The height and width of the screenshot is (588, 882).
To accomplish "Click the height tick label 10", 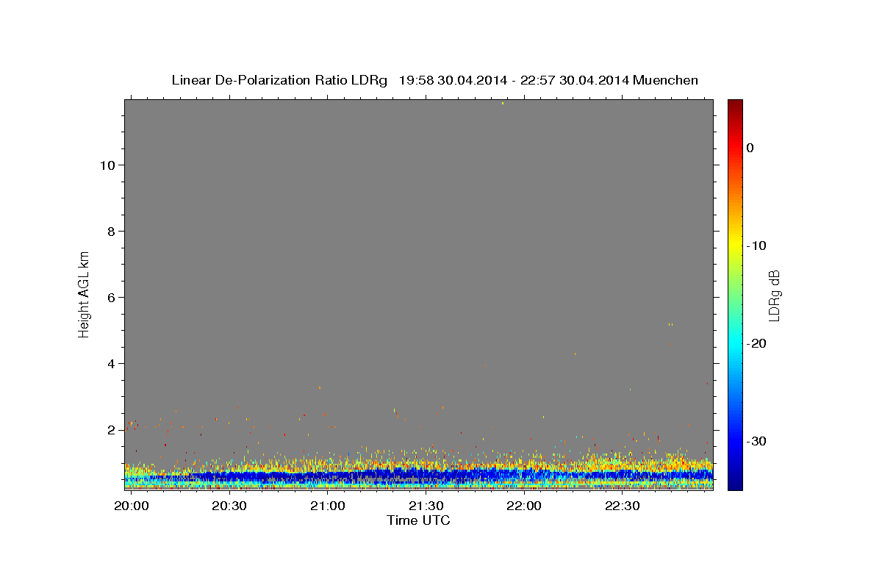I will 108,165.
